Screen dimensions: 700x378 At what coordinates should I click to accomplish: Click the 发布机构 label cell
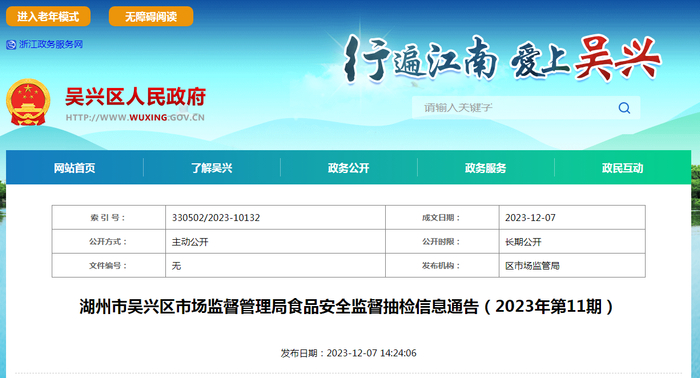pyautogui.click(x=442, y=266)
